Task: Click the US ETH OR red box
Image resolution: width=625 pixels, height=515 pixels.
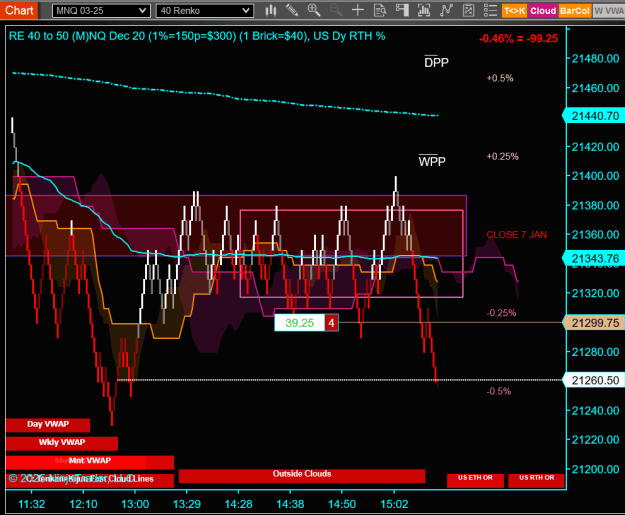Action: (x=475, y=480)
